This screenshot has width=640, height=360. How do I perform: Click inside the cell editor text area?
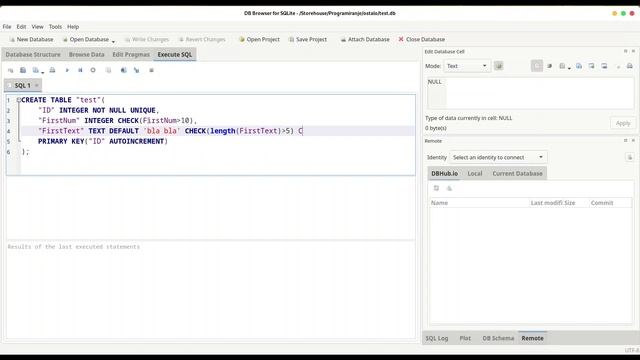531,93
